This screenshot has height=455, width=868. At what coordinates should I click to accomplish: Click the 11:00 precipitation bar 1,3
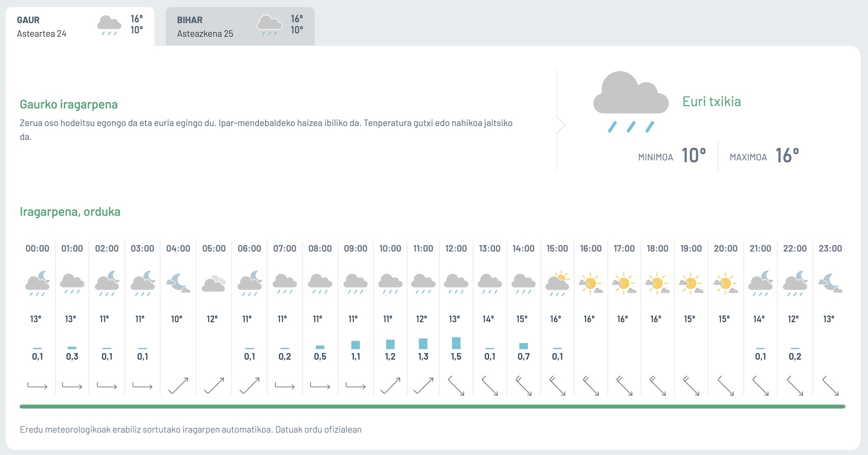pos(423,344)
